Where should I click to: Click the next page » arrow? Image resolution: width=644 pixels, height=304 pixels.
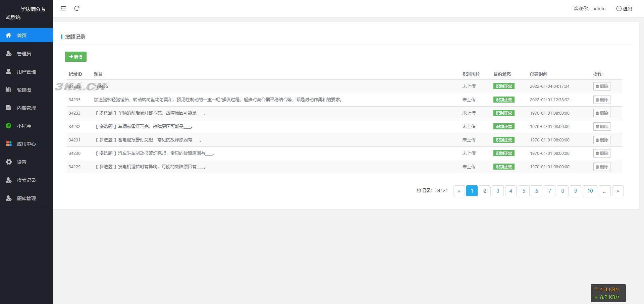pyautogui.click(x=618, y=191)
